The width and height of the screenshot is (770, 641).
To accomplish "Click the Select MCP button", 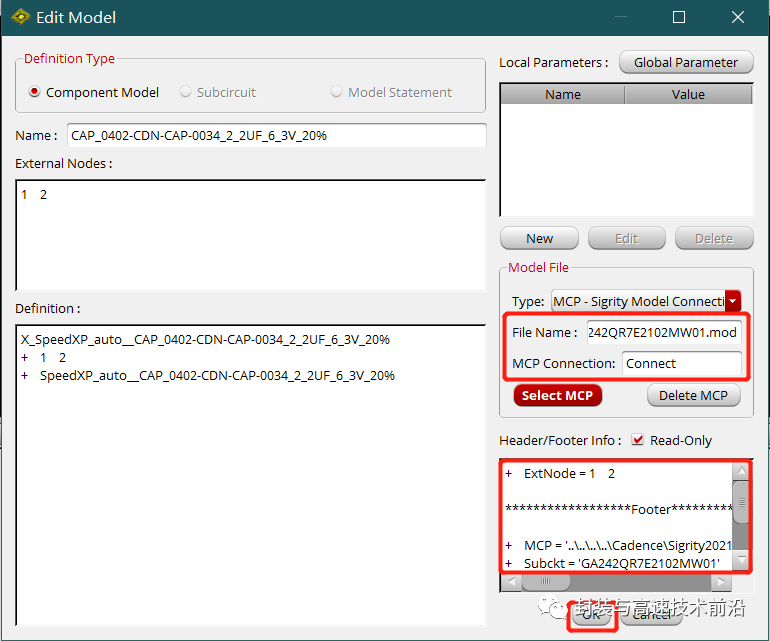I will click(557, 395).
